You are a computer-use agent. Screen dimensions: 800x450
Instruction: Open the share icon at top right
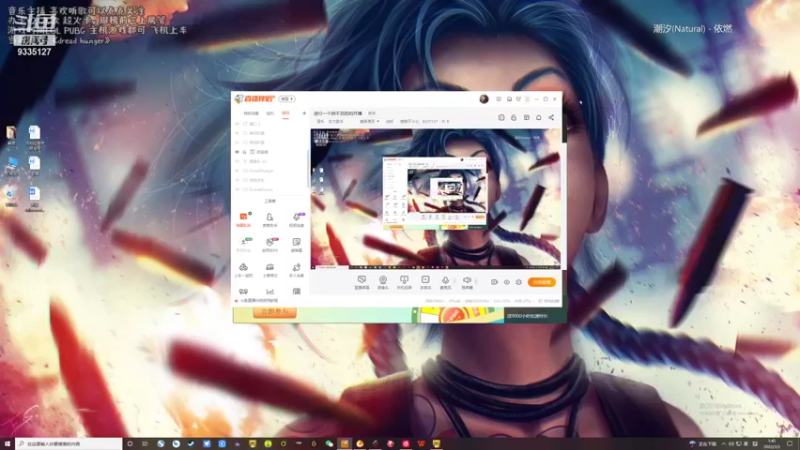click(x=552, y=117)
